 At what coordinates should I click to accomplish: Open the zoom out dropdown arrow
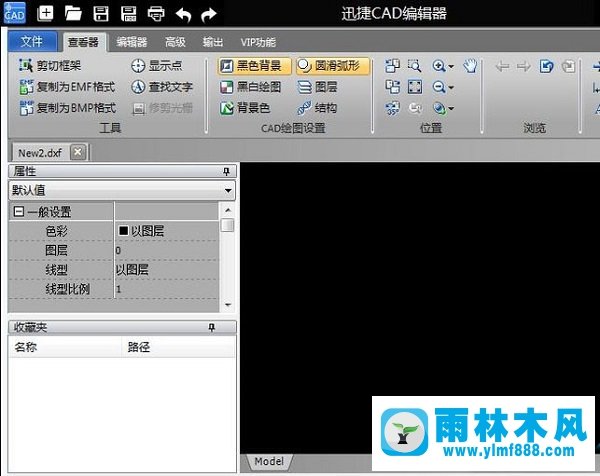[451, 88]
